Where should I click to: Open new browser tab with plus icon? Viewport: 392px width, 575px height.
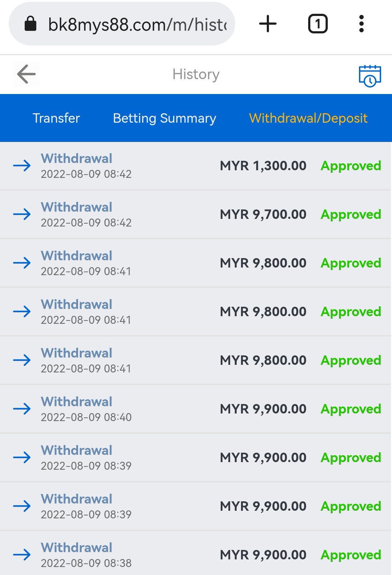[x=268, y=24]
